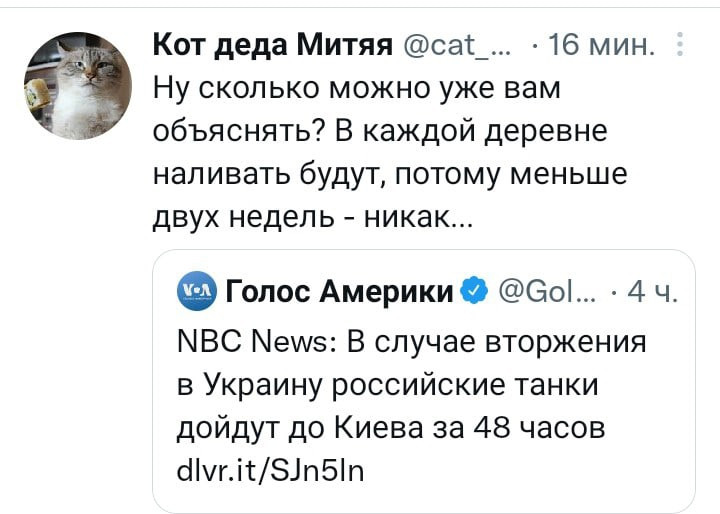
Task: Click the @Gol... handle in quoted tweet
Action: point(544,294)
